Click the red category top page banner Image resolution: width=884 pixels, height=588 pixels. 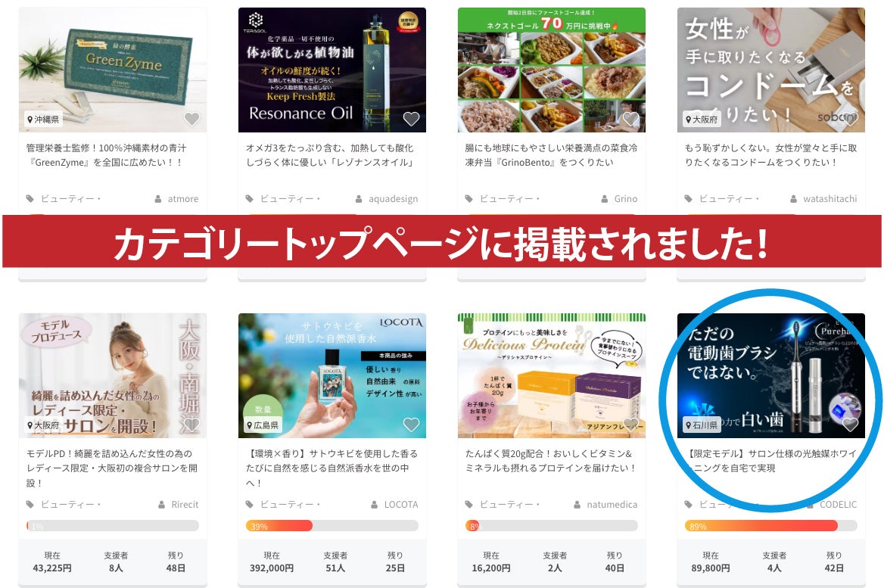pyautogui.click(x=442, y=241)
